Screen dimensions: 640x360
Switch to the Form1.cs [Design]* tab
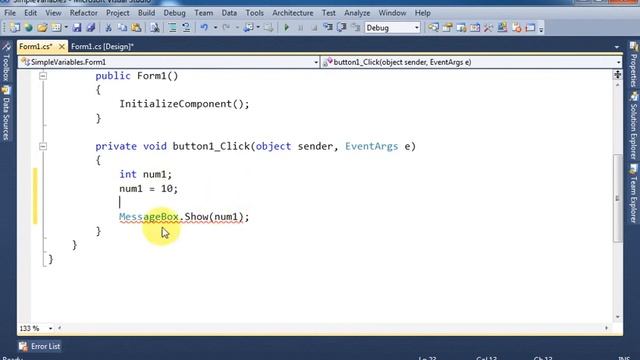102,47
